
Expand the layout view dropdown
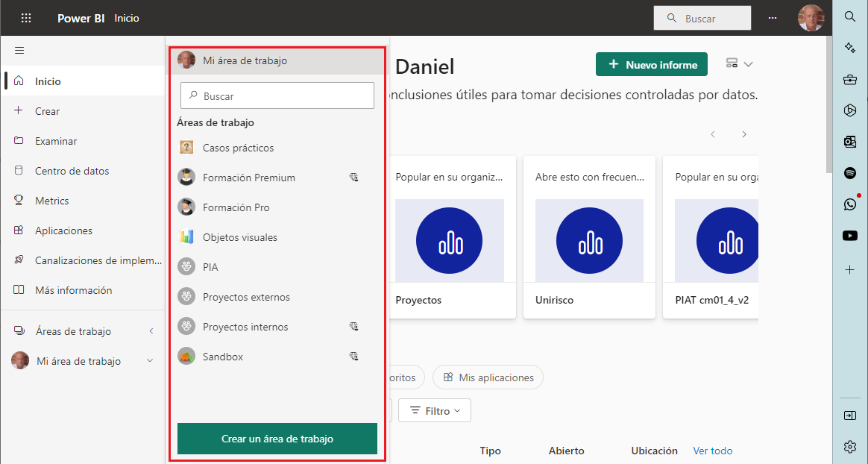coord(739,64)
